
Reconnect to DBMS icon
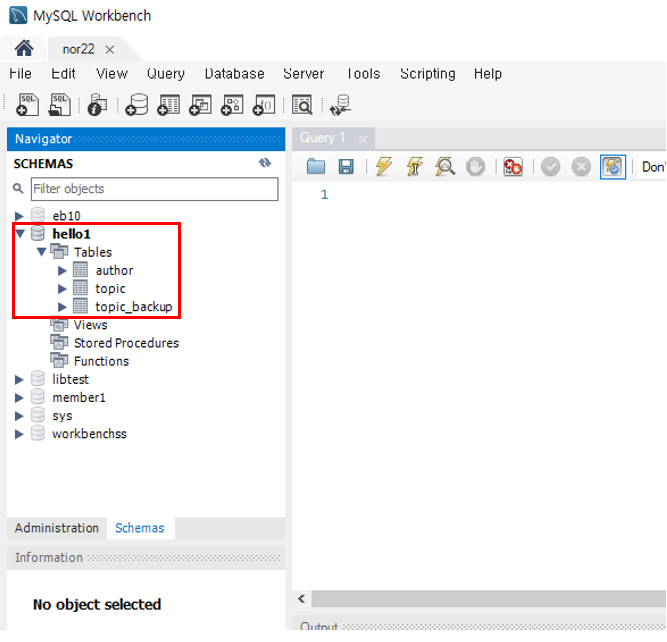[341, 105]
